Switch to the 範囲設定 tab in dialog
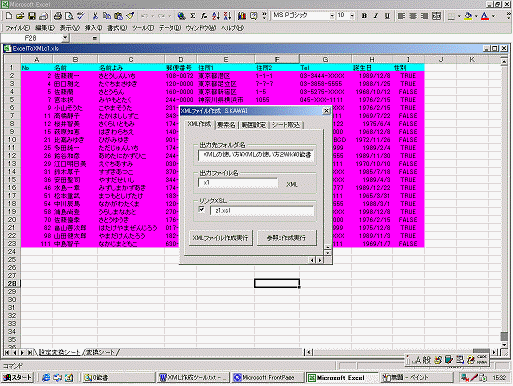Viewport: 513px width, 386px height. [254, 125]
